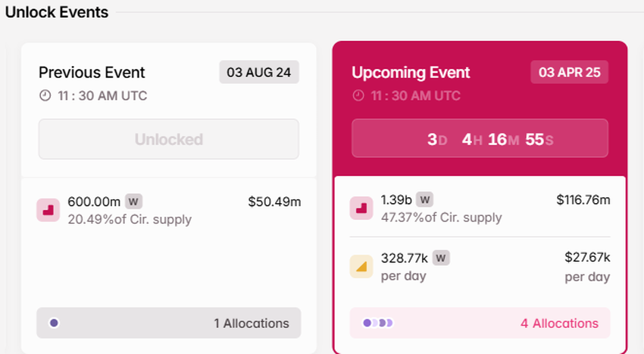Screen dimensions: 644x354
Task: Click the disabled Unlocked button
Action: (x=168, y=139)
